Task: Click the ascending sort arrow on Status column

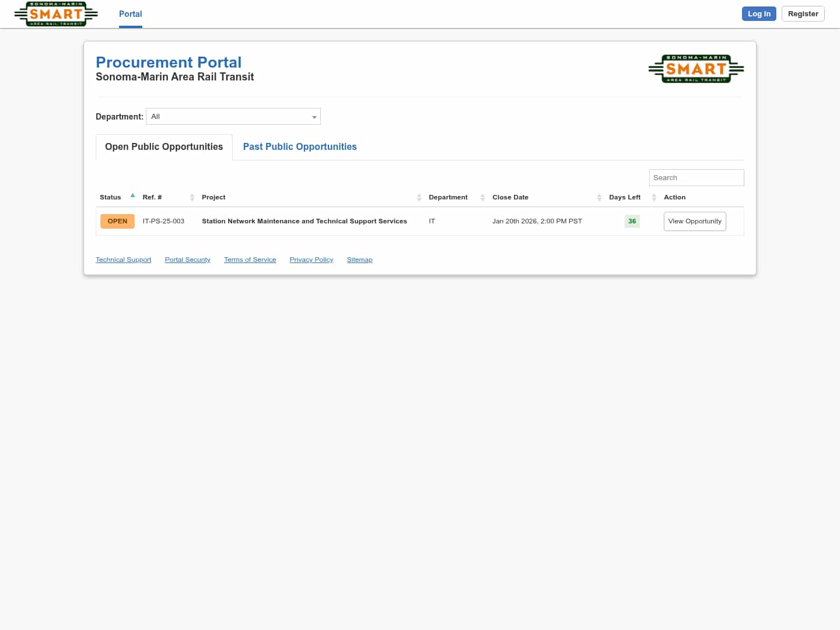Action: coord(132,195)
